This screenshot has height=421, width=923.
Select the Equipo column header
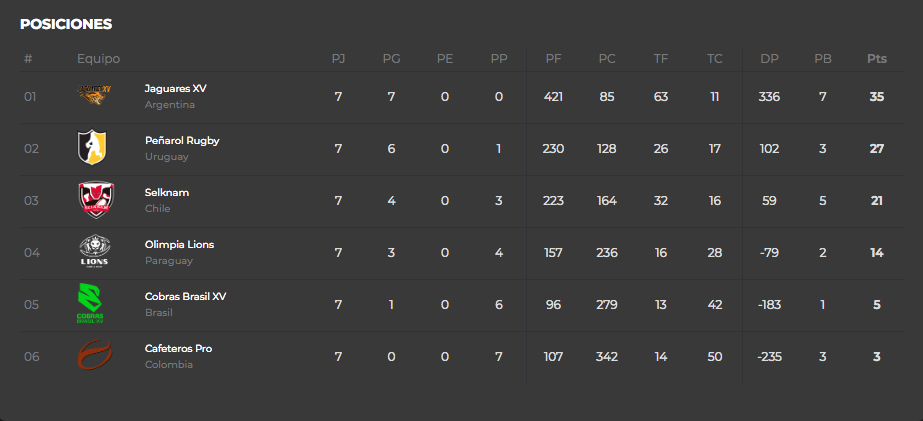pos(98,59)
